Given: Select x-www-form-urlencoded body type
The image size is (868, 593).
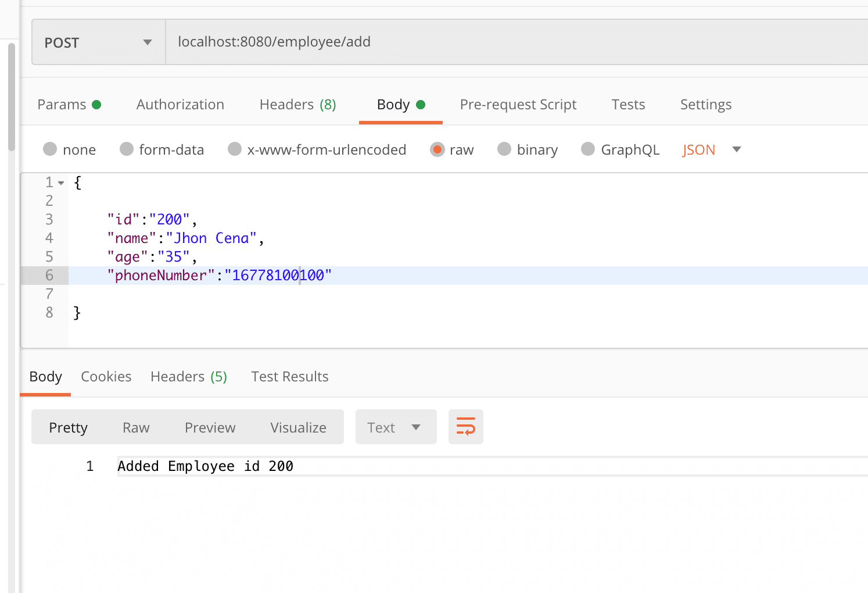Looking at the screenshot, I should pyautogui.click(x=317, y=149).
